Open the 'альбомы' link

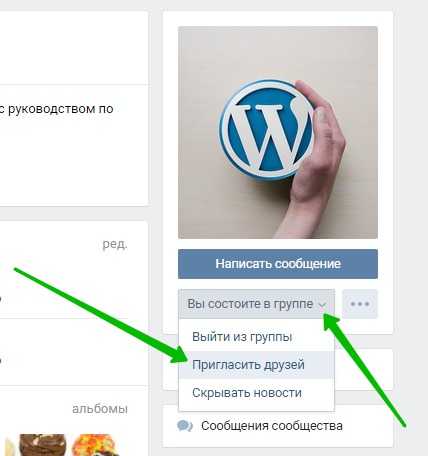pyautogui.click(x=100, y=409)
